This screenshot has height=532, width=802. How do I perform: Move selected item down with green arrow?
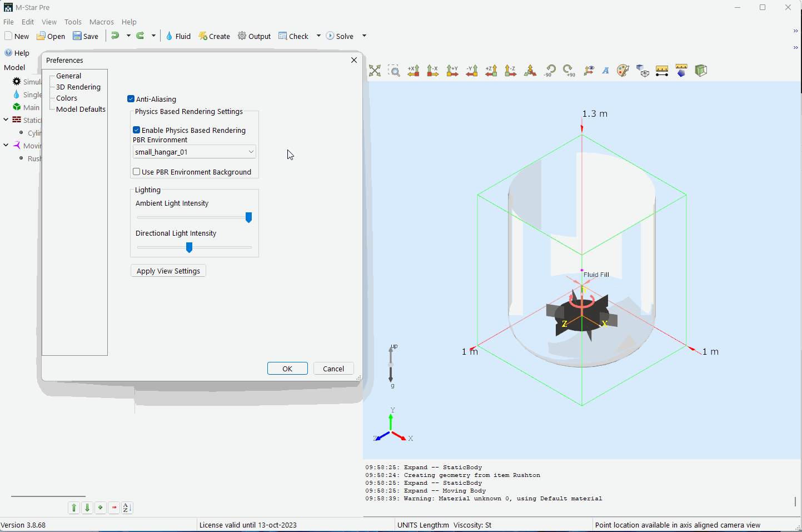coord(87,508)
